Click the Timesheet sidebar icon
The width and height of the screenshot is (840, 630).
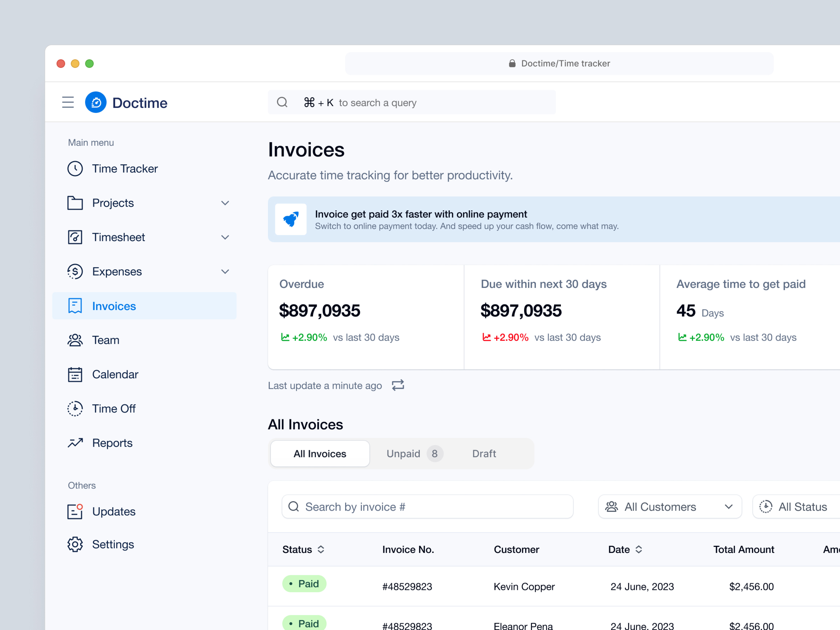[x=75, y=237]
